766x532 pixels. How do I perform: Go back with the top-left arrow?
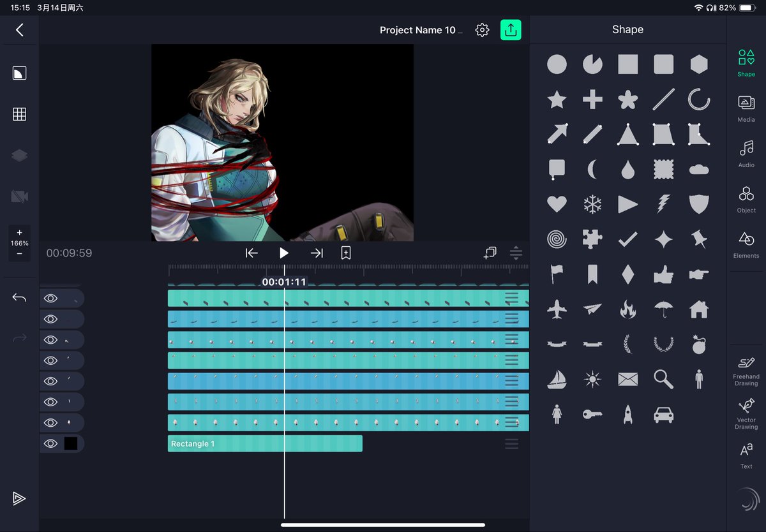[x=20, y=30]
